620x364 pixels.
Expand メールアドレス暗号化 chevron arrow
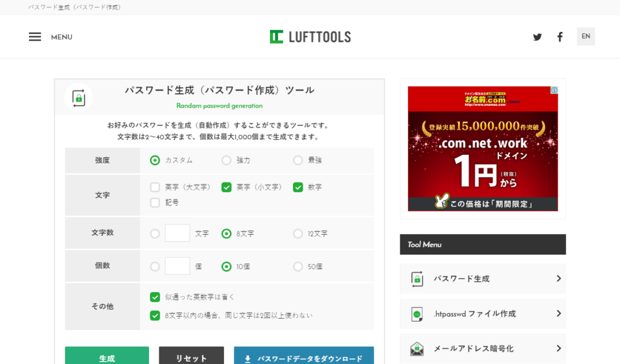[x=559, y=348]
